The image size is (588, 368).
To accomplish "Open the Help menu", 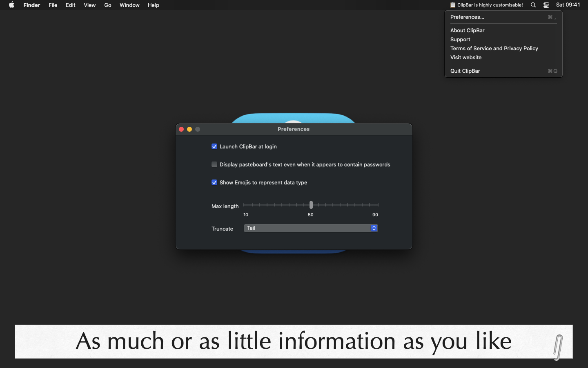I will click(x=154, y=5).
